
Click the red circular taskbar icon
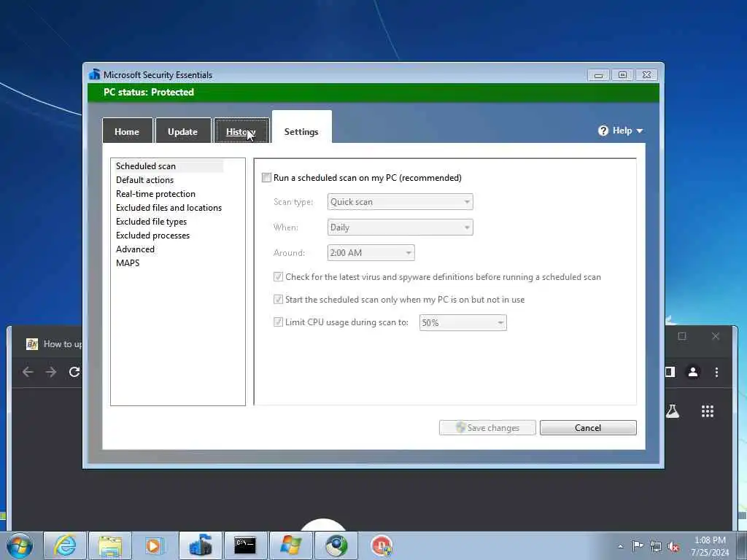(x=382, y=545)
